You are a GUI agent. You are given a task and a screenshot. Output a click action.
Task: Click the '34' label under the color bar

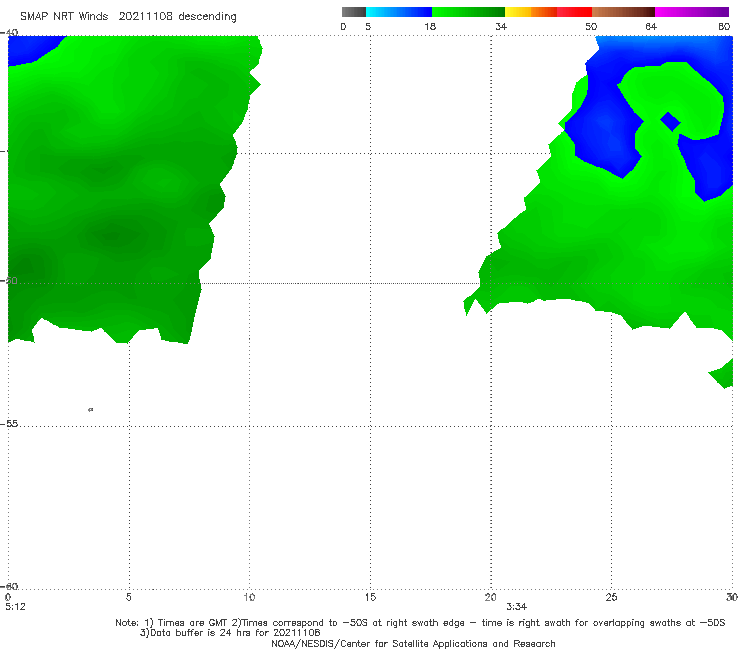tap(501, 26)
